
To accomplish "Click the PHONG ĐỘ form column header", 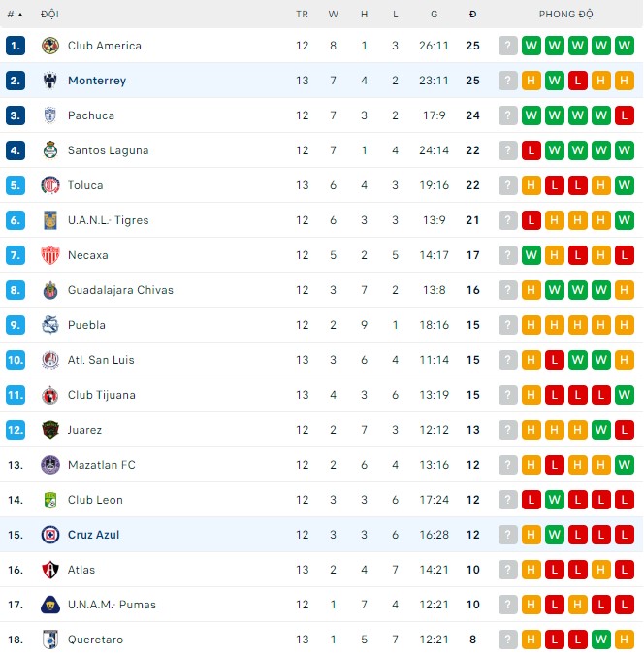I will point(565,15).
